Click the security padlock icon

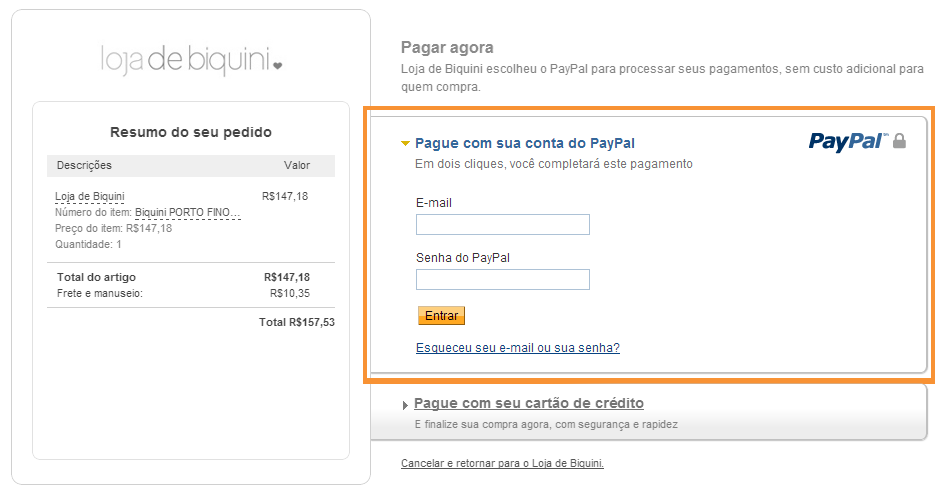pos(899,141)
